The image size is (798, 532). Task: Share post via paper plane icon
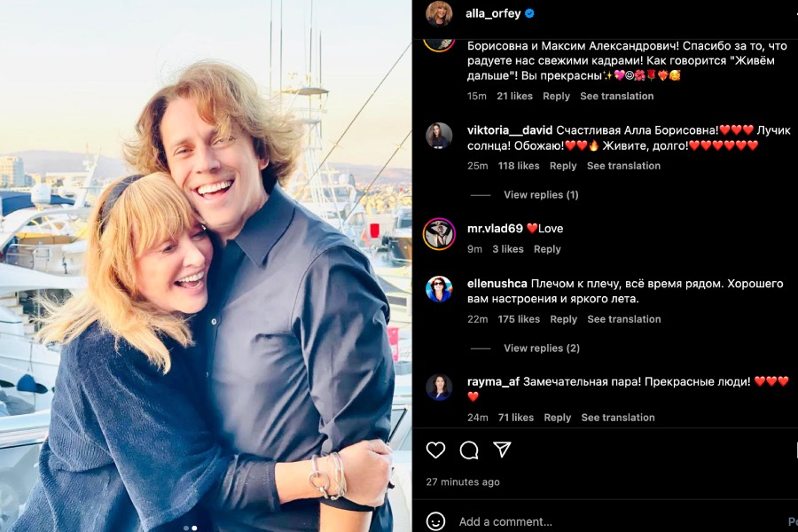point(502,450)
